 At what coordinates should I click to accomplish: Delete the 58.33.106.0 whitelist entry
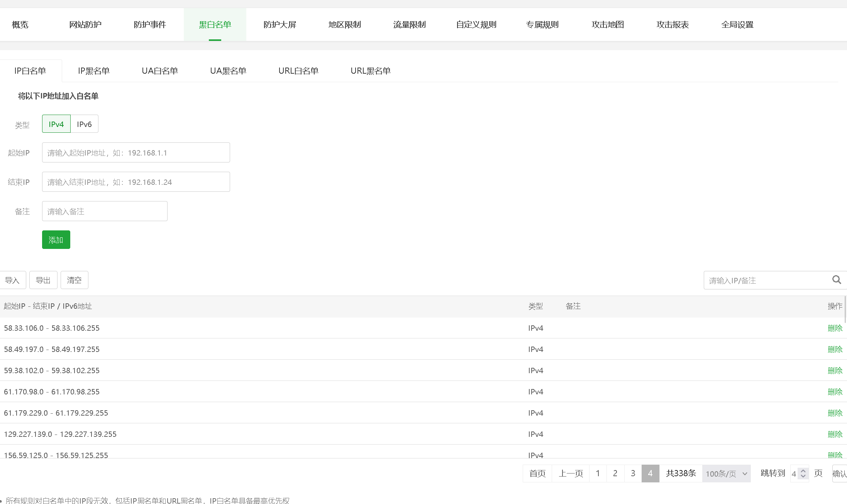coord(835,328)
